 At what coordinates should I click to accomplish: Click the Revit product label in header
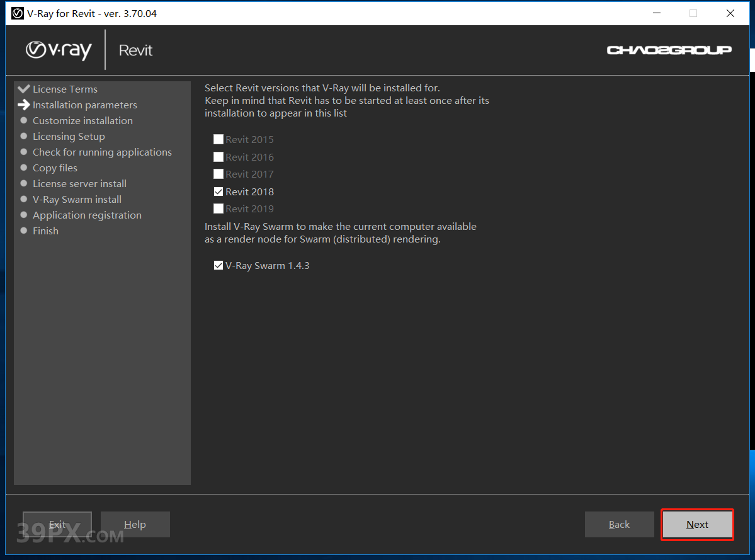coord(135,50)
